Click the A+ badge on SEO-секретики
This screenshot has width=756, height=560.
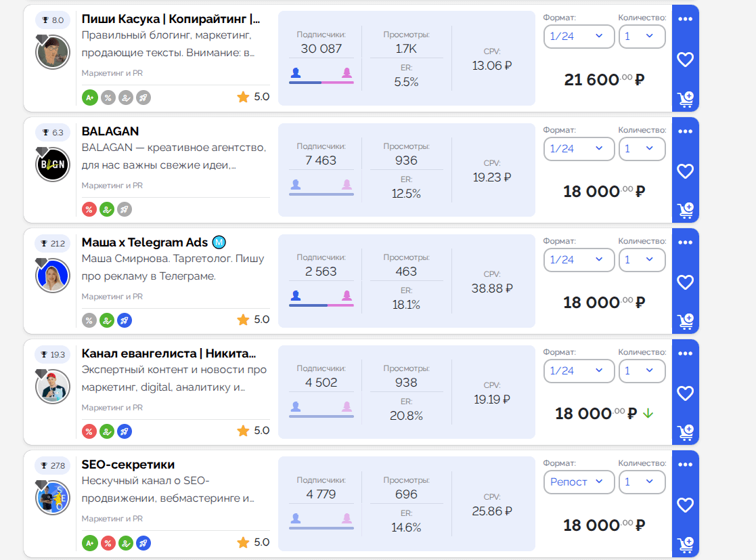click(x=90, y=543)
